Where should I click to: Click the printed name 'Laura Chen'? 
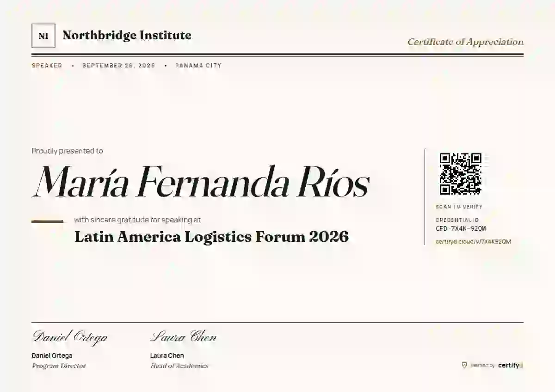click(167, 355)
